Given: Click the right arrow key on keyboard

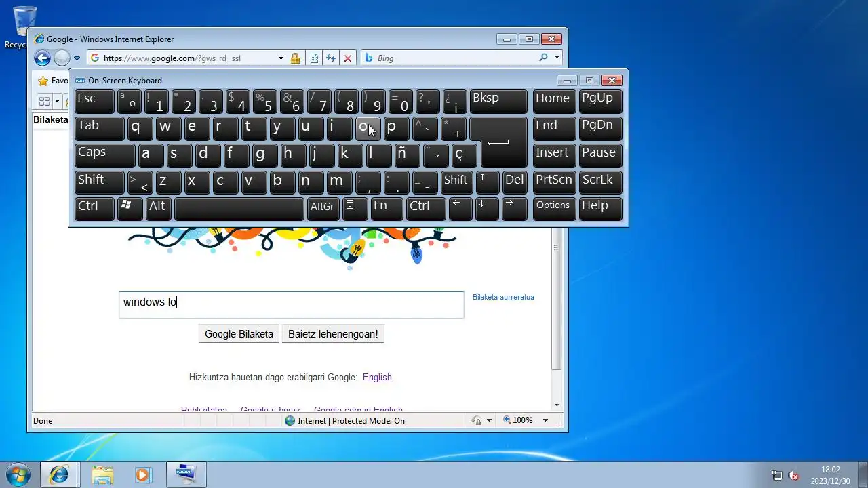Looking at the screenshot, I should pos(514,208).
